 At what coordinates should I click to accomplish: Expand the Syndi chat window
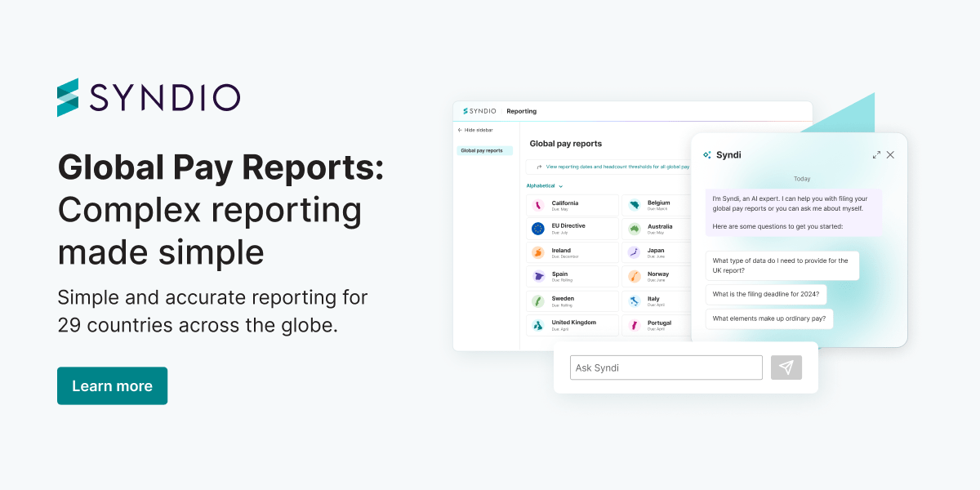876,154
